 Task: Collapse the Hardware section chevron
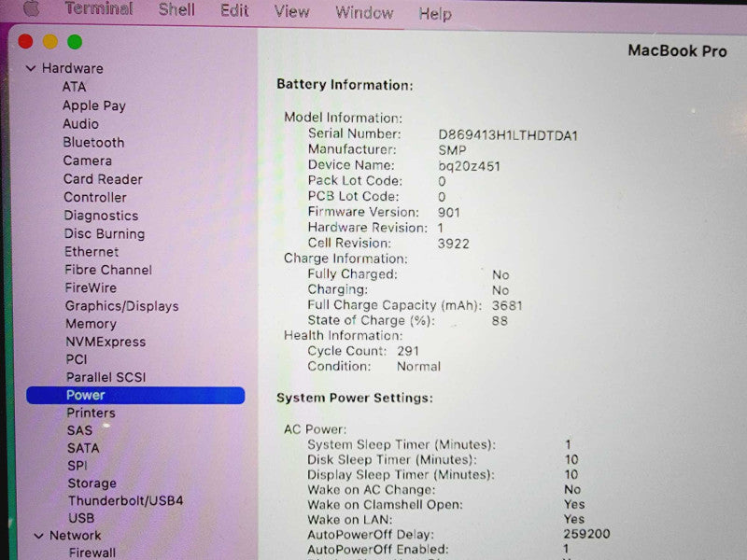(31, 68)
